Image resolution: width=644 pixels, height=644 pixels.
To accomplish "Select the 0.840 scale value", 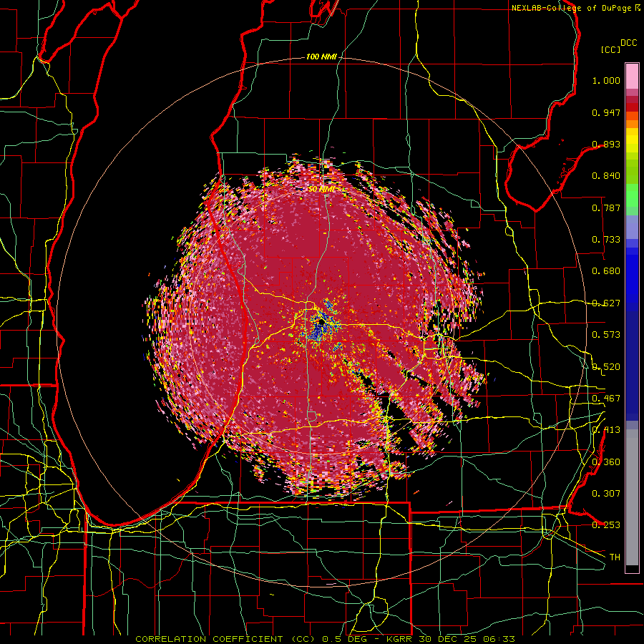I will click(x=606, y=176).
